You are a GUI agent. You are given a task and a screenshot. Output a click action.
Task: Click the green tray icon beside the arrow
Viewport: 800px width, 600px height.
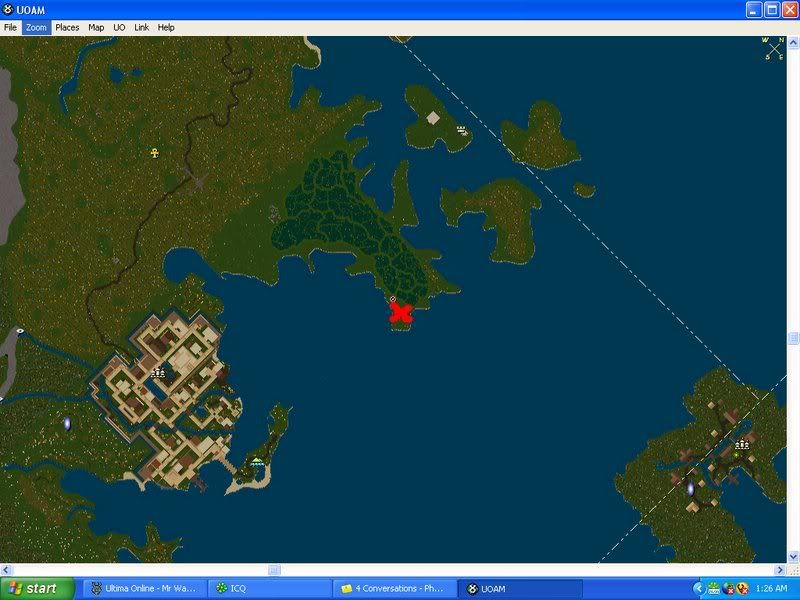(x=713, y=588)
